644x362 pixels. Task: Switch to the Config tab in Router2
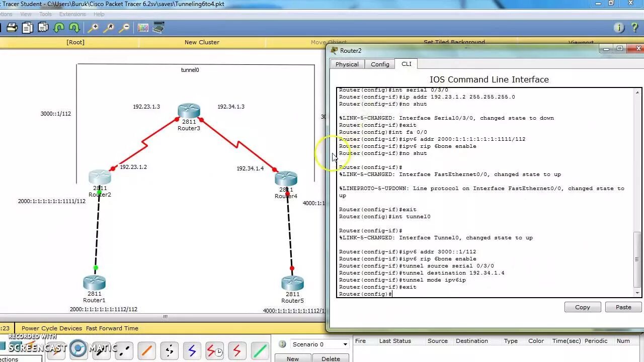380,64
